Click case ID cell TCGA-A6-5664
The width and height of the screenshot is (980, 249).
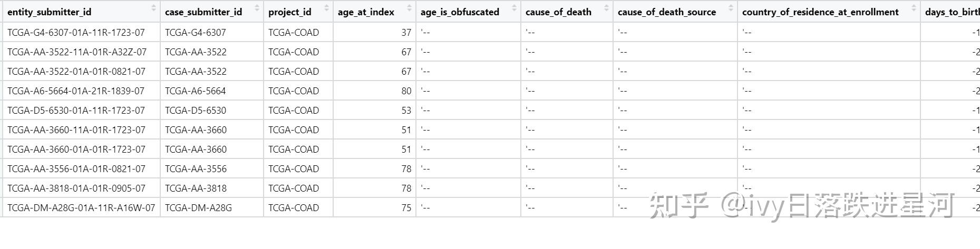tap(195, 91)
